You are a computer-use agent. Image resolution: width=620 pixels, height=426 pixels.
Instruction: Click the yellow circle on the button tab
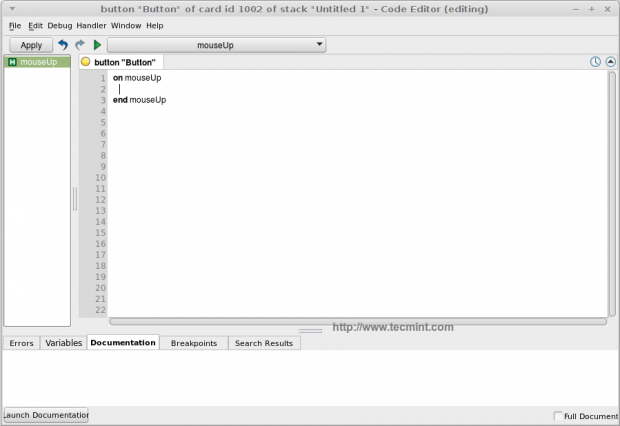click(85, 62)
